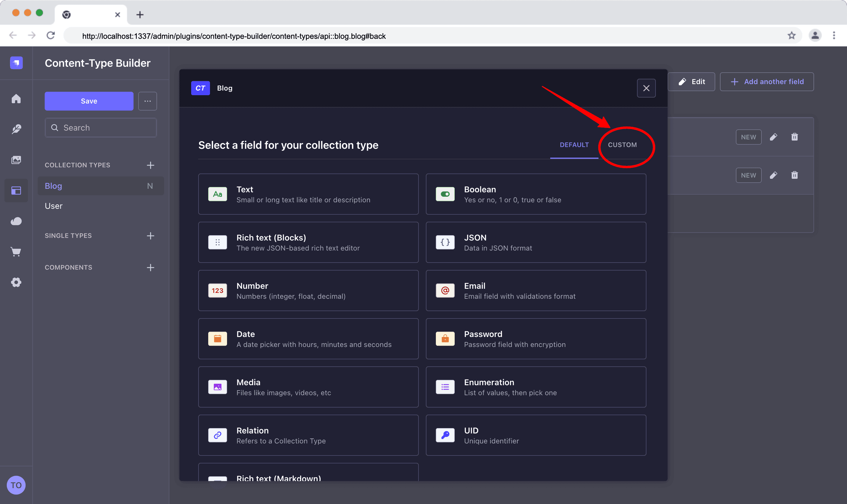The width and height of the screenshot is (847, 504).
Task: Click the CT badge in modal header
Action: (x=200, y=88)
